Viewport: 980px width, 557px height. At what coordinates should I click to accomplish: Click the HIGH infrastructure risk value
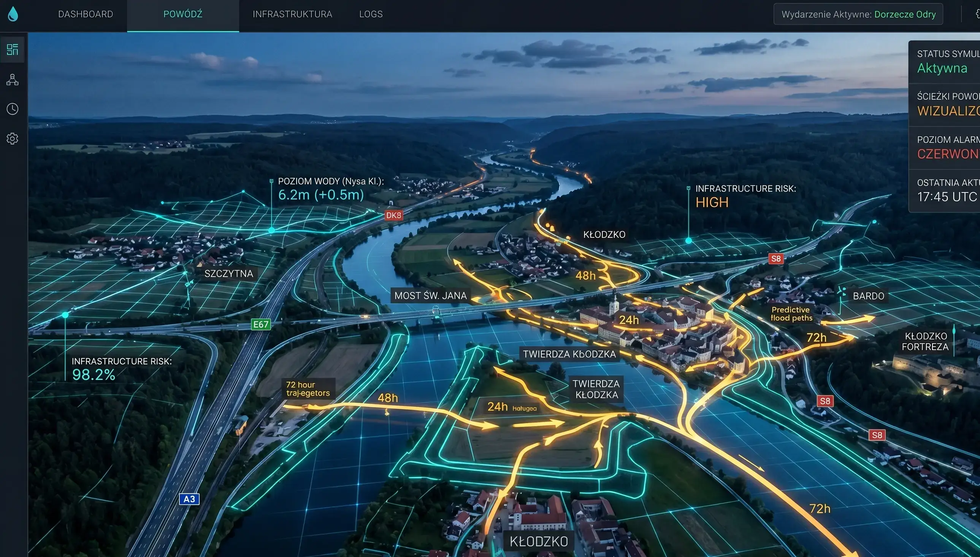(x=712, y=202)
